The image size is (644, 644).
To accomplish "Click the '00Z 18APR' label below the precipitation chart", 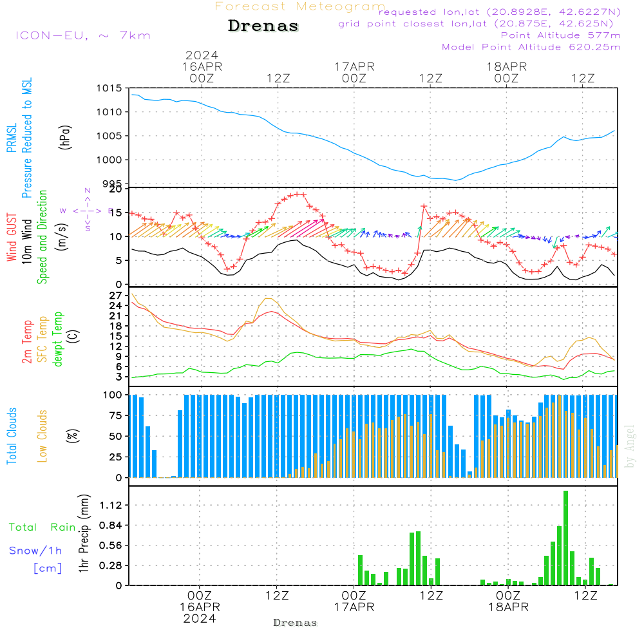I will pyautogui.click(x=508, y=601).
